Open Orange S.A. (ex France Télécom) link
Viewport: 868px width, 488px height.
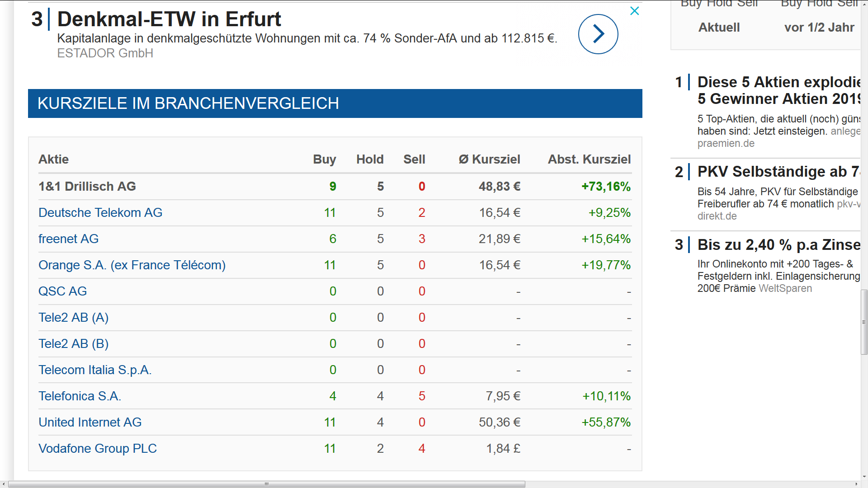pos(132,265)
